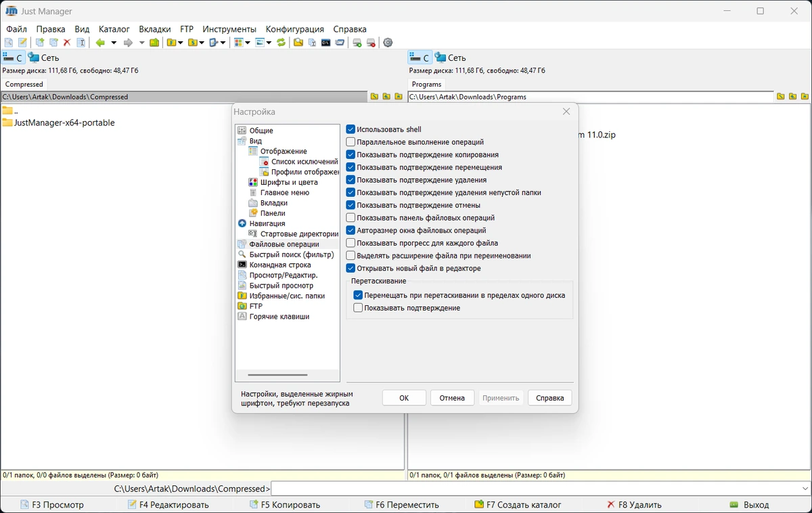Click the Rename toolbar icon
The height and width of the screenshot is (513, 812).
pyautogui.click(x=81, y=43)
